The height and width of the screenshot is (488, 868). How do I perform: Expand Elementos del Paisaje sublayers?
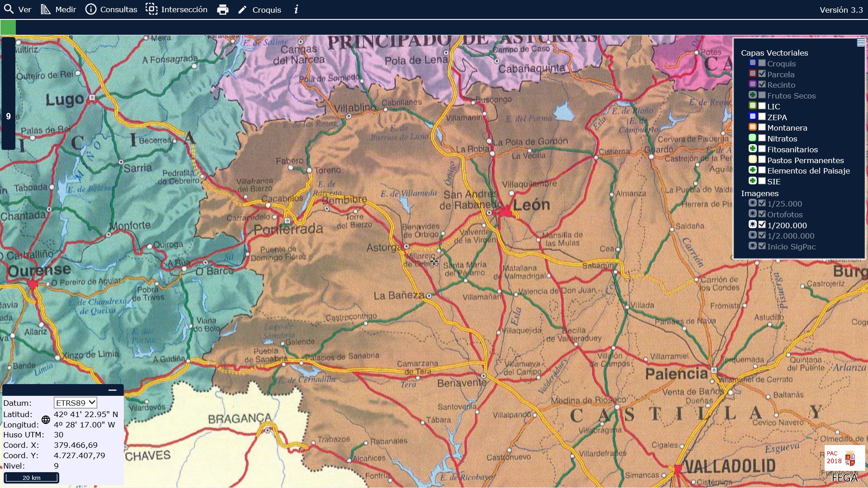[753, 170]
